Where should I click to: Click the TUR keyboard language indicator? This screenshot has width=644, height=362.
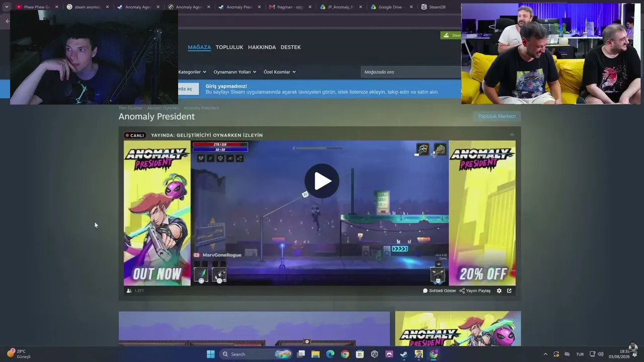click(580, 354)
